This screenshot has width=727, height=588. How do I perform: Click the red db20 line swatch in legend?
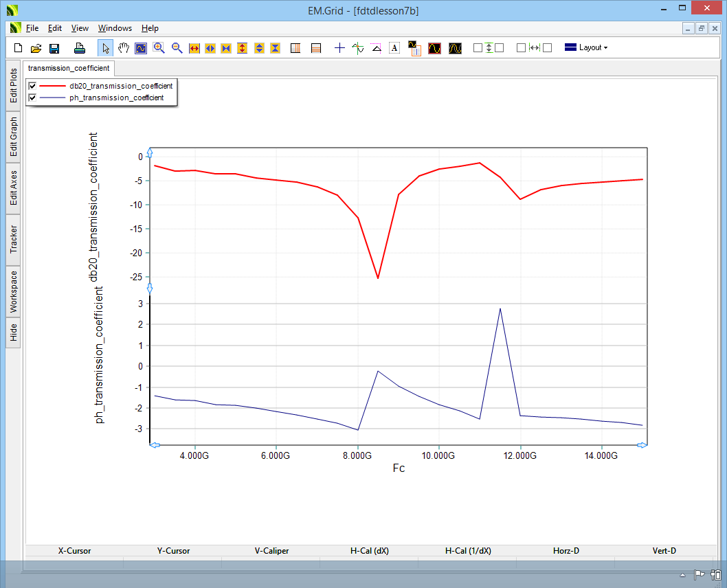[x=52, y=86]
